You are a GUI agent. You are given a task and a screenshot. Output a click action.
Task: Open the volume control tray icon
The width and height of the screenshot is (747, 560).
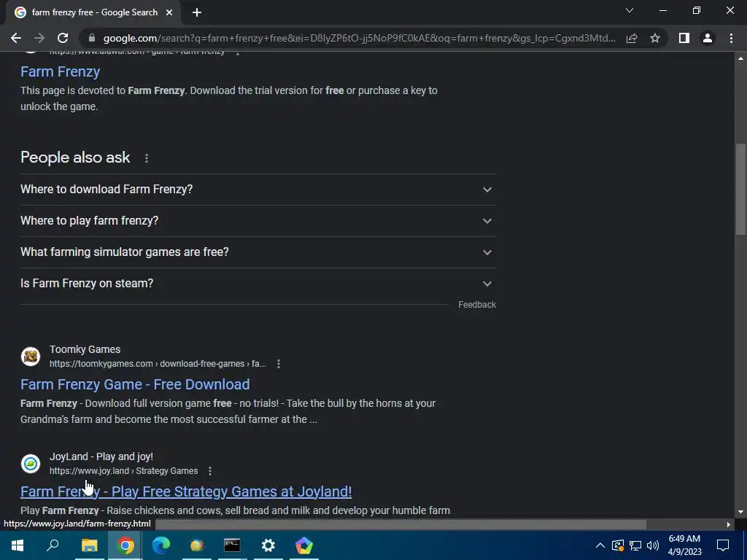click(x=653, y=545)
